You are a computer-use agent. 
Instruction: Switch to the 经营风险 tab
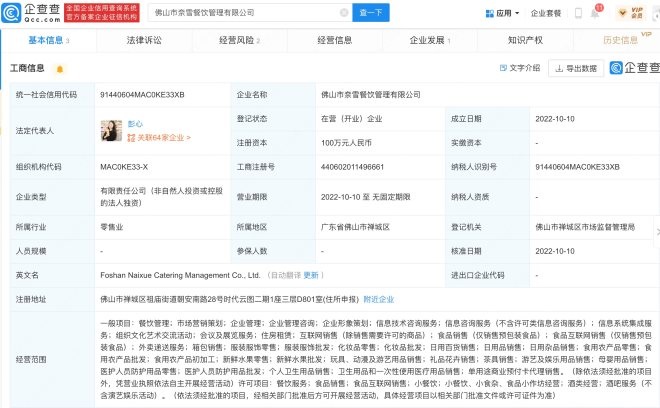pos(235,41)
